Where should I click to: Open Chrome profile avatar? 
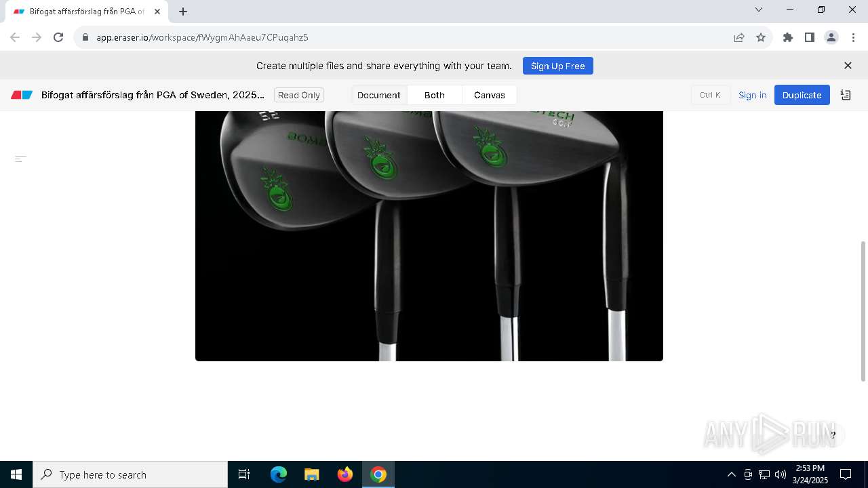click(x=831, y=37)
